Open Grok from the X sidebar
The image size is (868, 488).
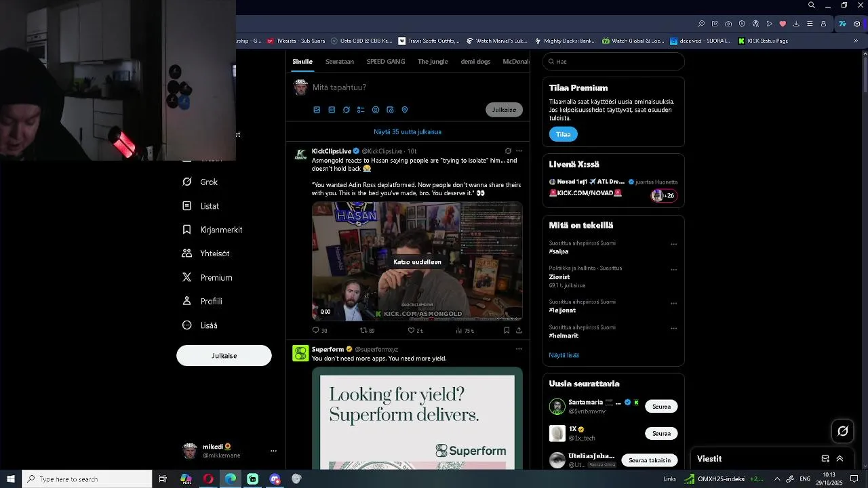200,182
